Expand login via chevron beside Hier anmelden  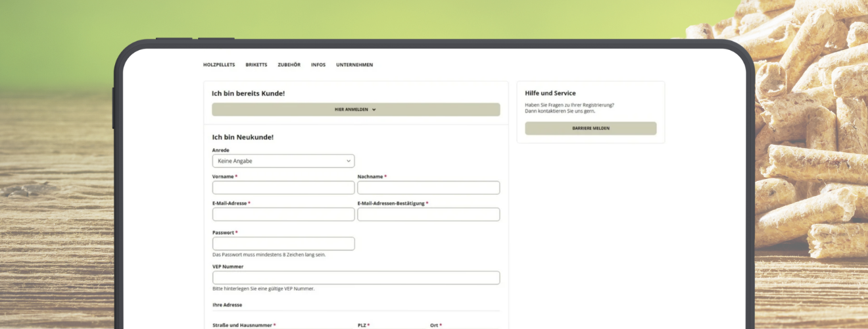[374, 110]
